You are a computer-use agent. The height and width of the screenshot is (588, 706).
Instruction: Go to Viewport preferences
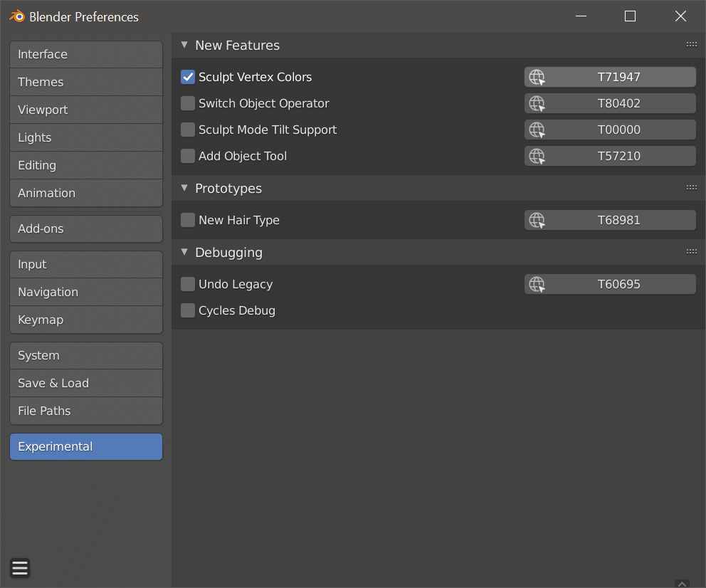coord(86,110)
